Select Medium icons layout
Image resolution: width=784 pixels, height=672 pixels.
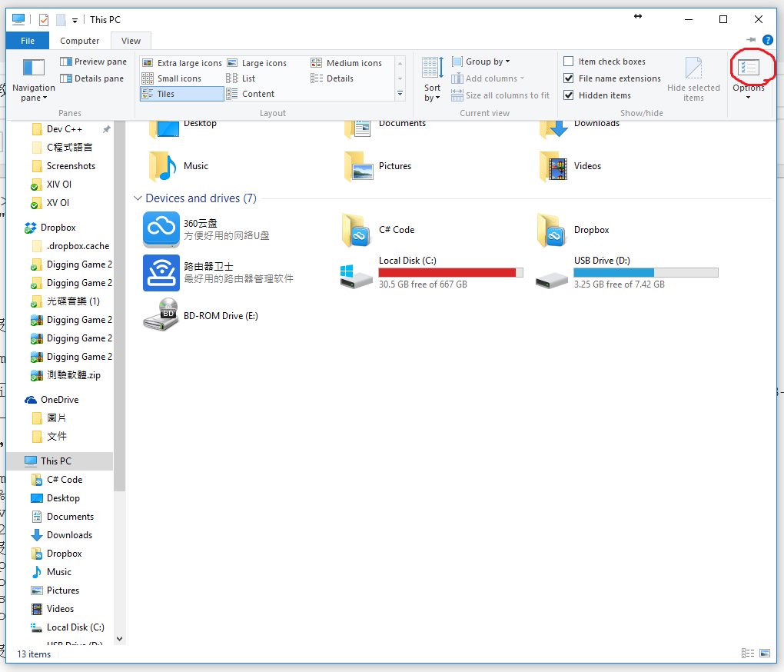(347, 63)
